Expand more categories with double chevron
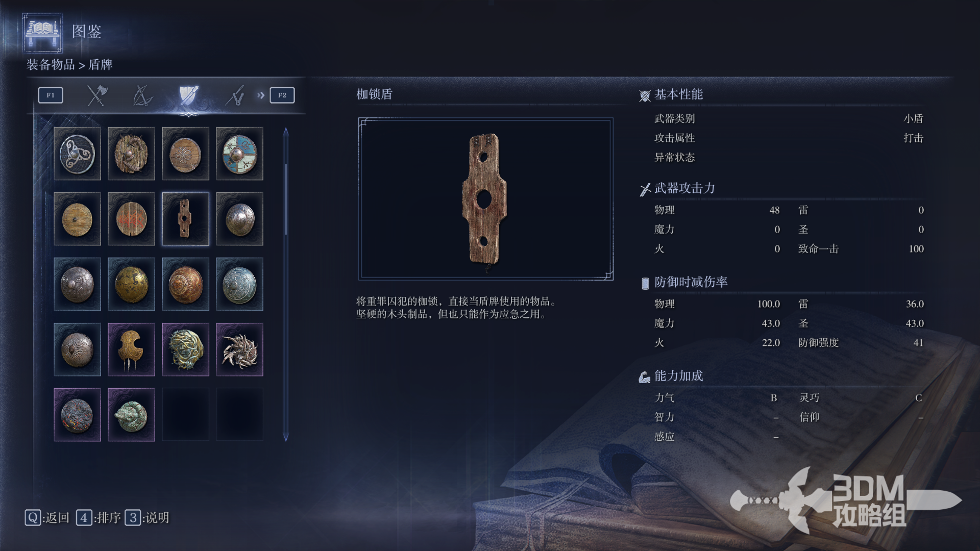 [261, 95]
